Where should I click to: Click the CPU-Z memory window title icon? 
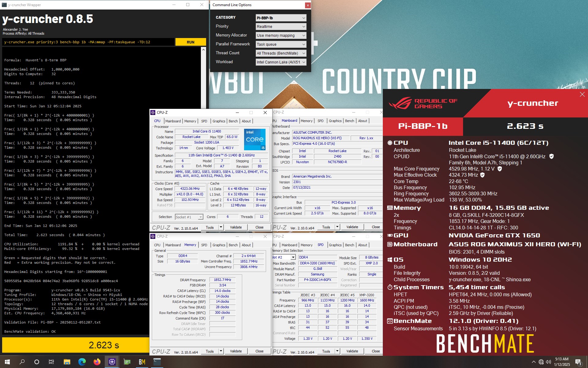153,236
